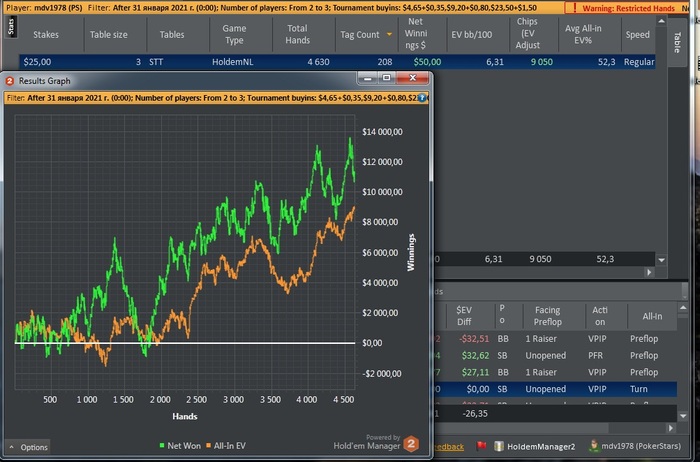The width and height of the screenshot is (700, 462).
Task: Click the mdv1978 (PokerStars) player name
Action: [641, 446]
